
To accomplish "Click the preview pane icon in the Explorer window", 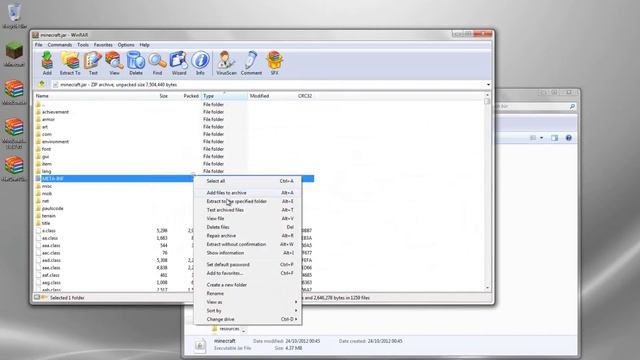I will click(554, 138).
